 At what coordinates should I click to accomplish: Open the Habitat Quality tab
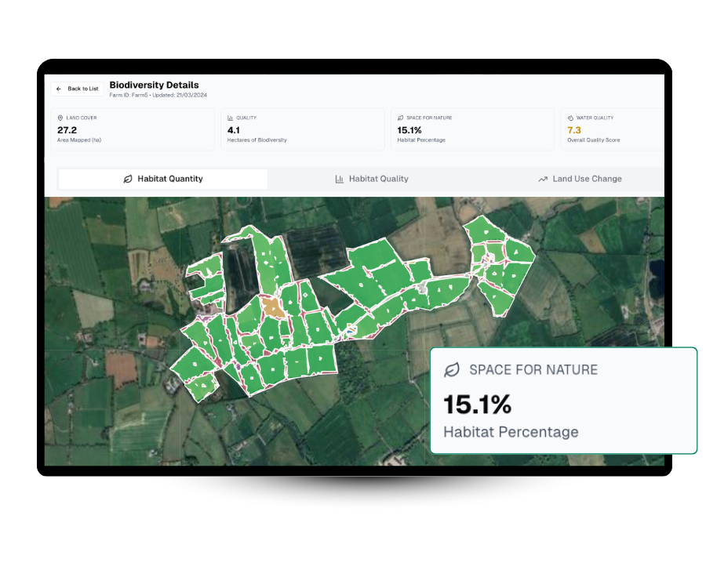click(371, 179)
